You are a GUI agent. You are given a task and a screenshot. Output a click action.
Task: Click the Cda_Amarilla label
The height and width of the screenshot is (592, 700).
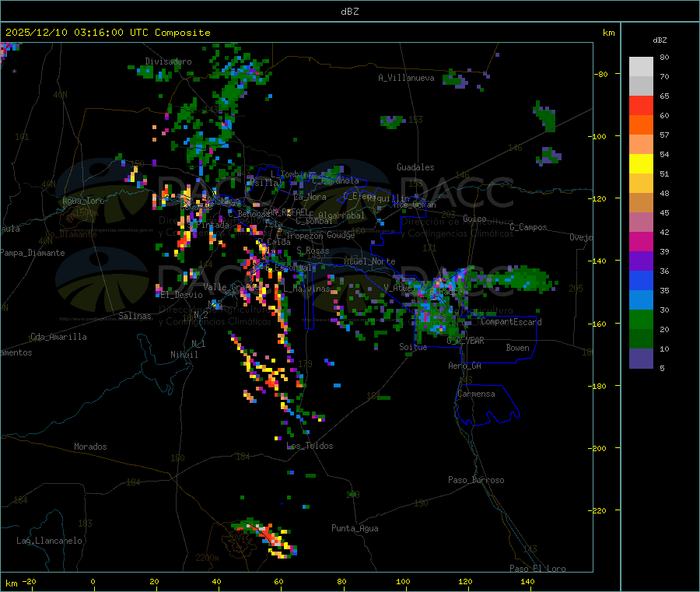[x=58, y=337]
